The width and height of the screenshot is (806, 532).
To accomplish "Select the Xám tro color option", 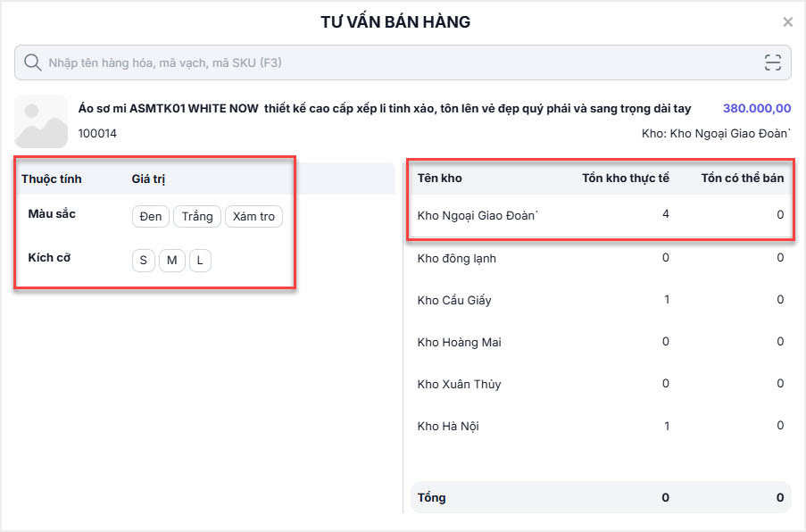I will (253, 217).
